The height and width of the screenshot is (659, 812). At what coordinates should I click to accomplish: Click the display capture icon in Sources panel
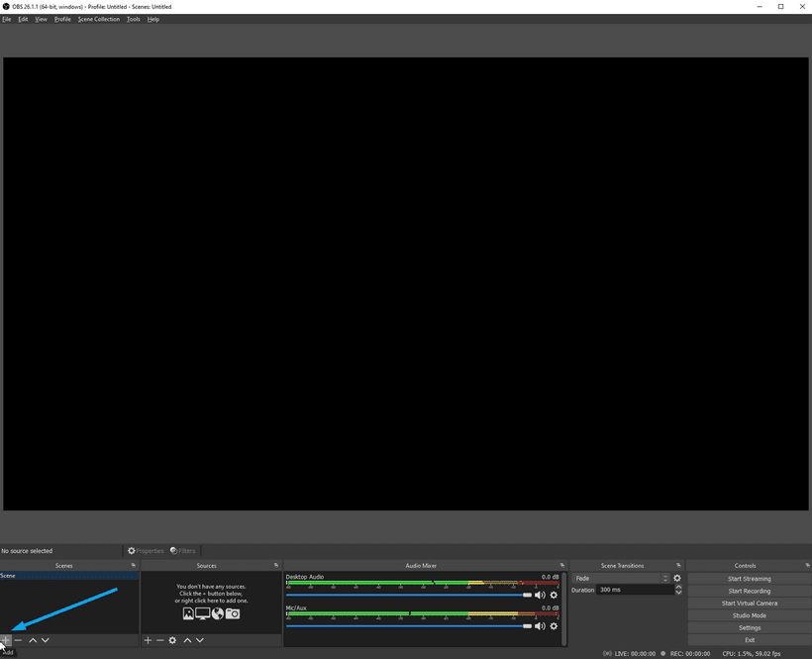point(202,613)
